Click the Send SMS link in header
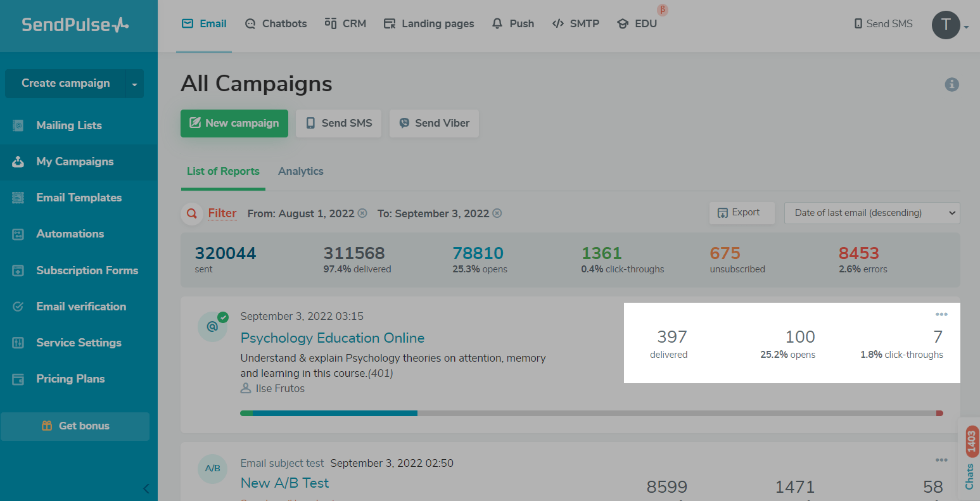 (883, 23)
